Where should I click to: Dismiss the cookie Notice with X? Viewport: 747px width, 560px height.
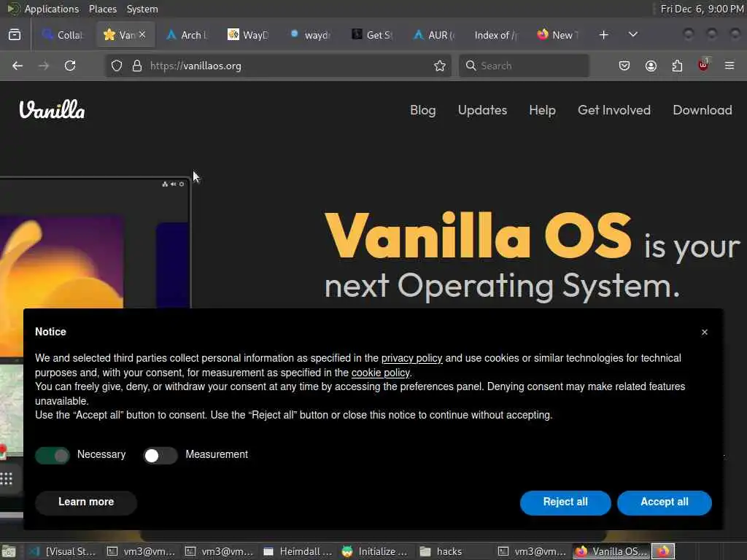(705, 332)
